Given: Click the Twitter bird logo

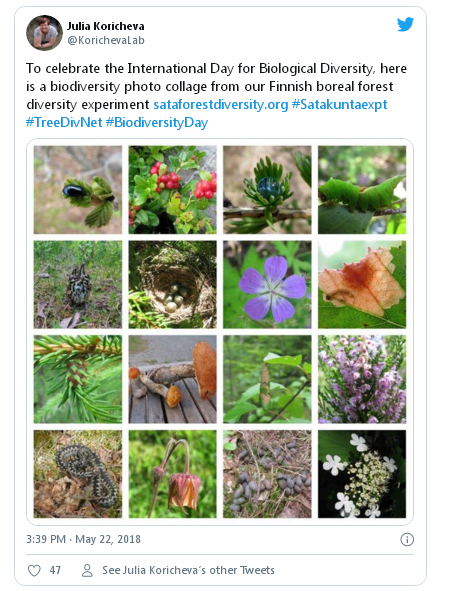Looking at the screenshot, I should click(405, 24).
